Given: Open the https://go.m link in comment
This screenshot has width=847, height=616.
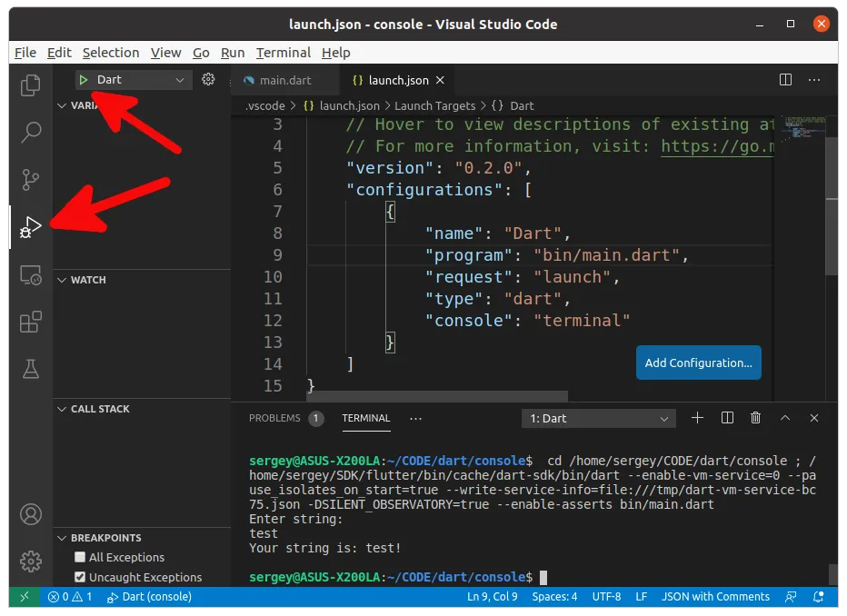Looking at the screenshot, I should click(717, 146).
